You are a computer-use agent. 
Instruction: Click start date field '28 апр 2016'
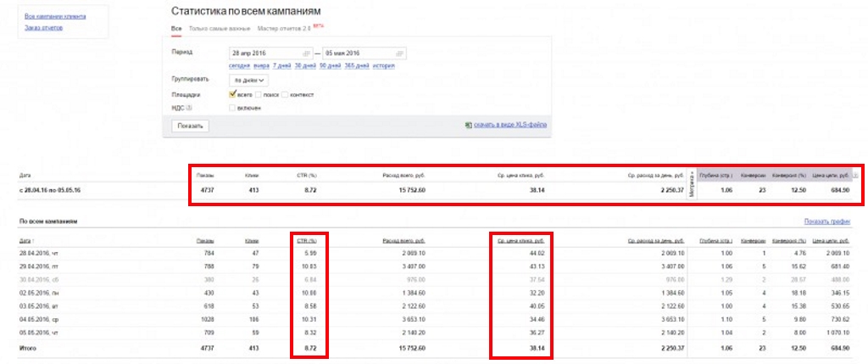pyautogui.click(x=270, y=53)
